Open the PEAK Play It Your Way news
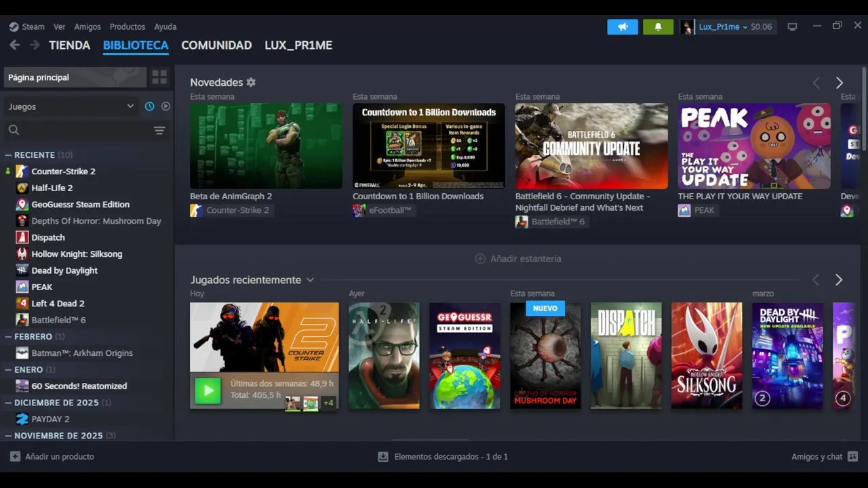 coord(754,146)
